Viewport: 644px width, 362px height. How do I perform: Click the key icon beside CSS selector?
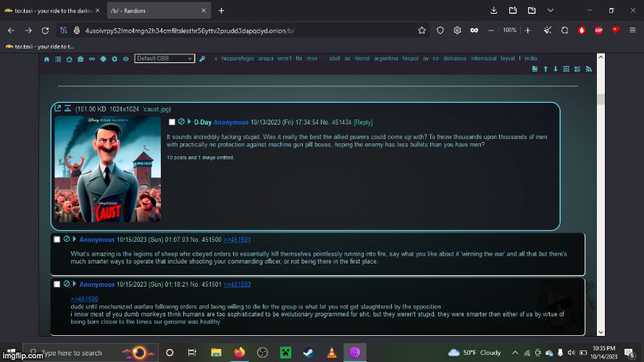click(x=202, y=59)
